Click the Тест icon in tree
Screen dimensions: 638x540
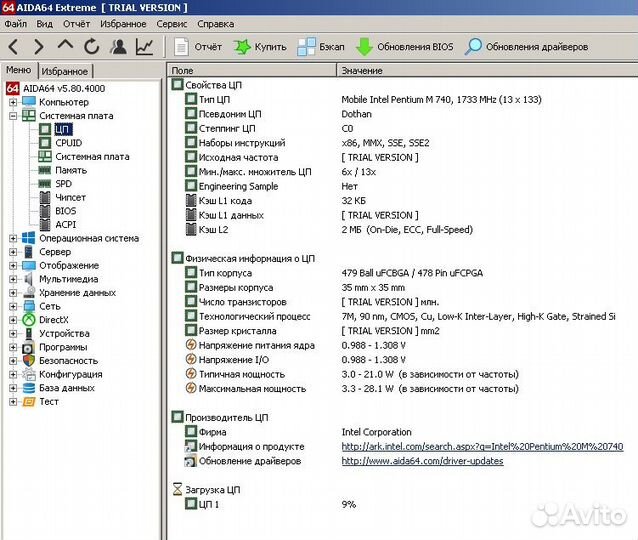[28, 402]
